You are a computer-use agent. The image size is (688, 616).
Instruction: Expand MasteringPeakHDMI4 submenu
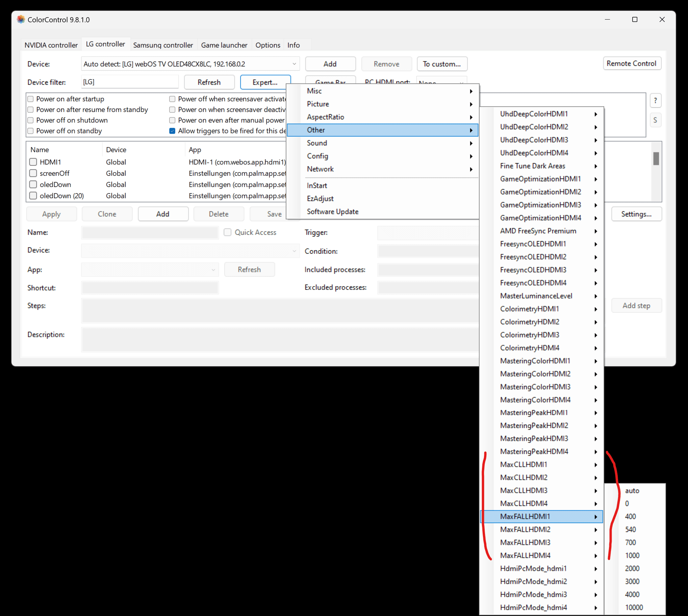coord(542,452)
